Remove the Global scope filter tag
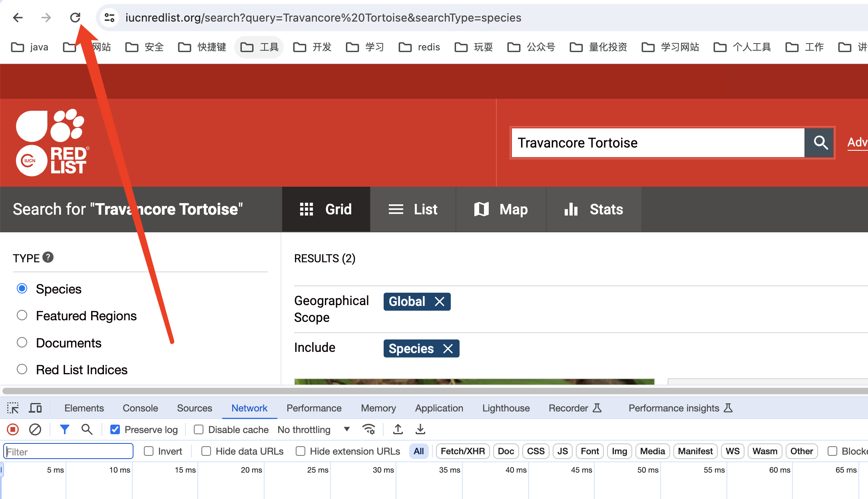 click(x=440, y=301)
